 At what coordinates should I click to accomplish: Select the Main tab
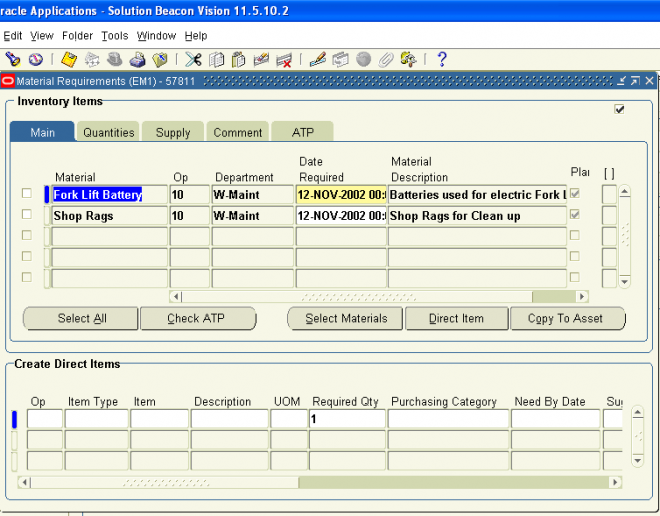click(x=43, y=133)
